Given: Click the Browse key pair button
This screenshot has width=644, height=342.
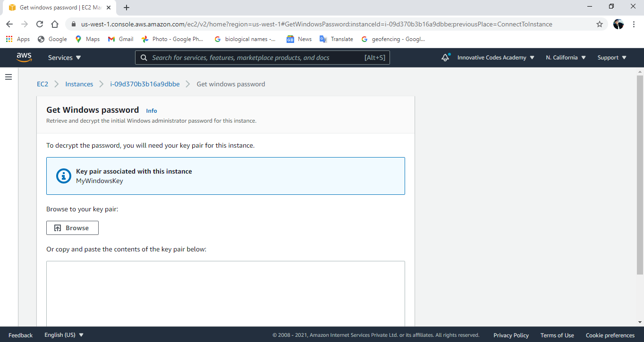Looking at the screenshot, I should pyautogui.click(x=72, y=228).
